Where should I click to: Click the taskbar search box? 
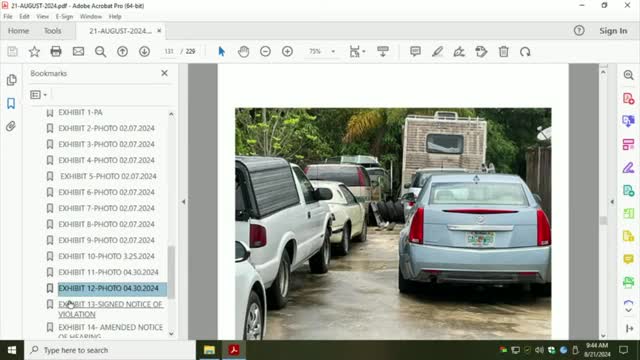(110, 350)
